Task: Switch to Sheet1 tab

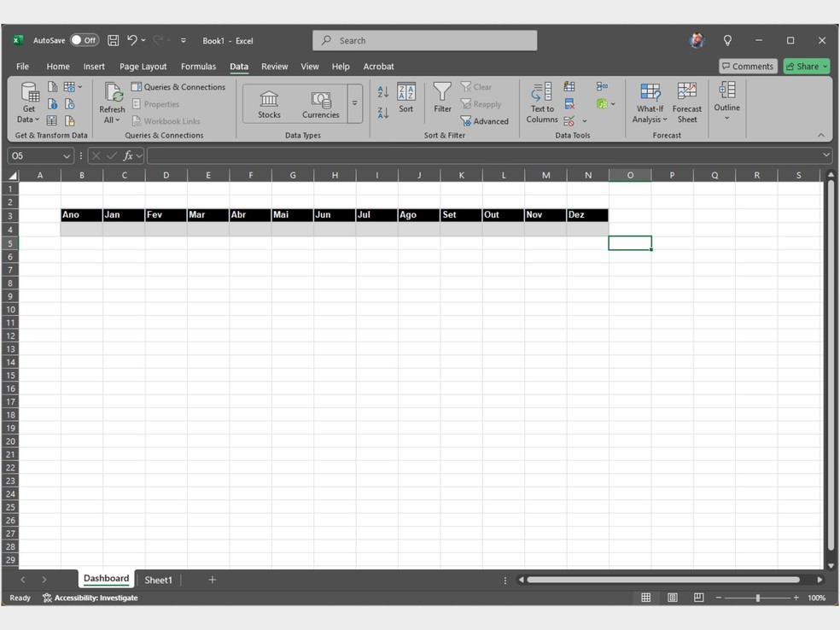Action: point(158,580)
